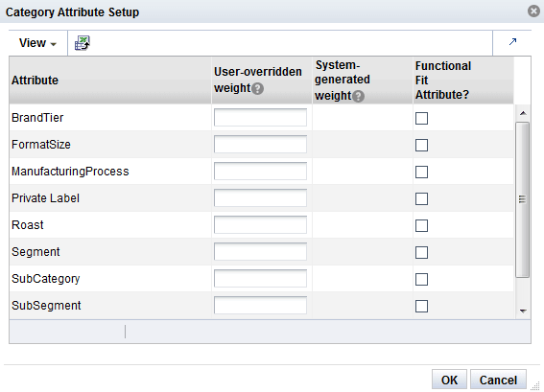Focus the FormatSize user-overridden weight field
544x392 pixels.
tap(260, 144)
